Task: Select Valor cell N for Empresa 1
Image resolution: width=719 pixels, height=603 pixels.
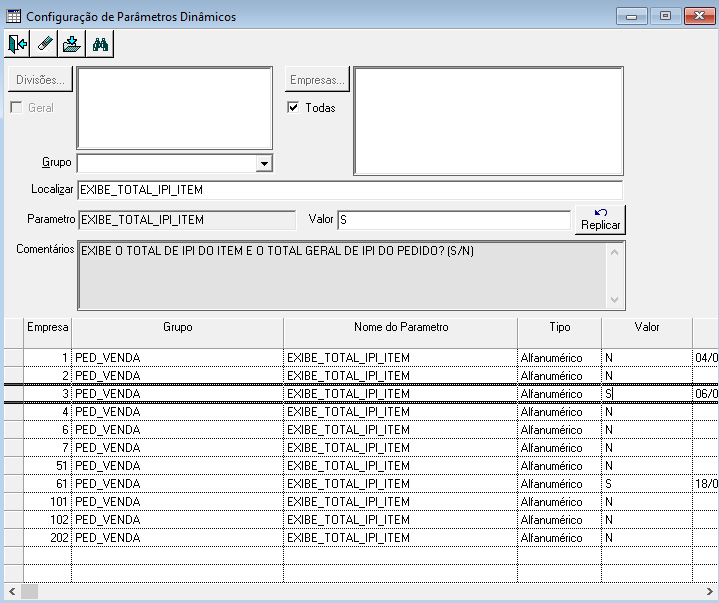Action: pos(647,358)
